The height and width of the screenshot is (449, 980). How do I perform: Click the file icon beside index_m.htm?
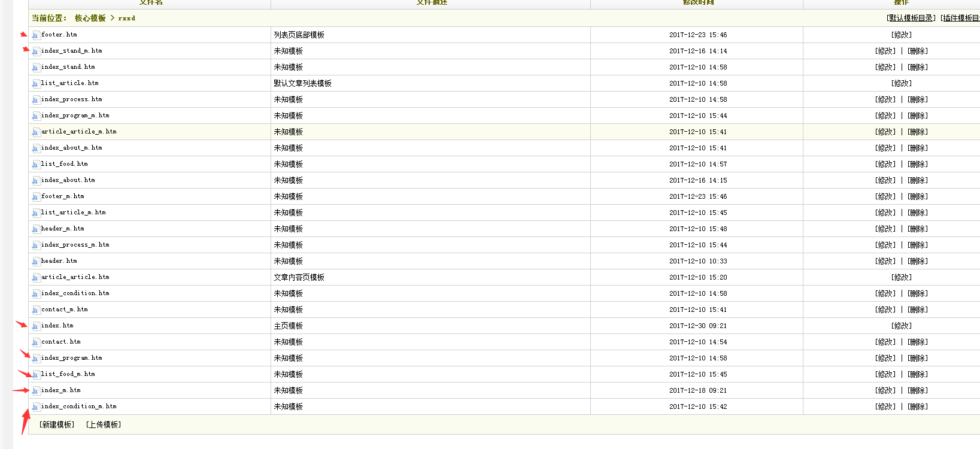pyautogui.click(x=36, y=391)
